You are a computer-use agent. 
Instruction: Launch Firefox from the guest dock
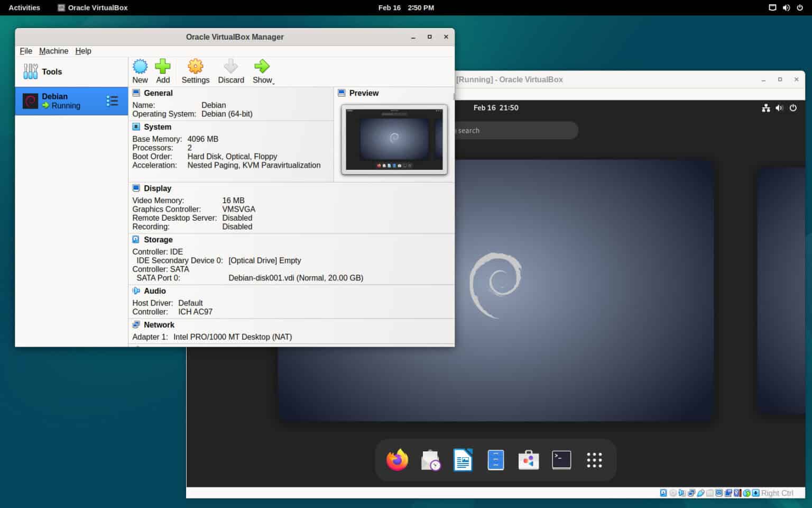[x=396, y=459]
